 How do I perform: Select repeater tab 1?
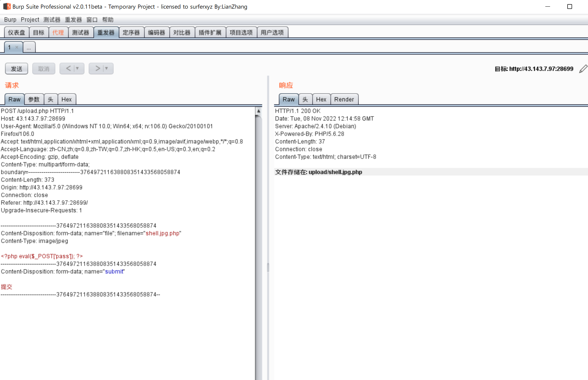click(x=10, y=47)
